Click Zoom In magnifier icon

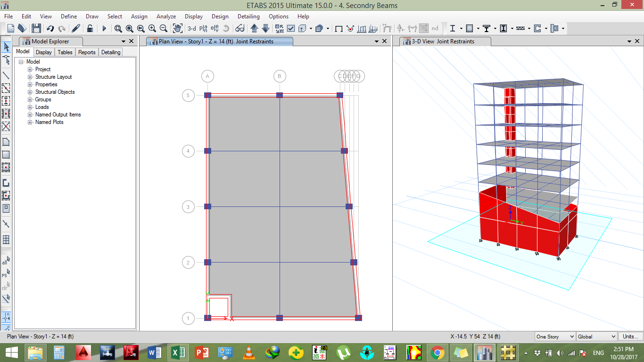point(152,28)
